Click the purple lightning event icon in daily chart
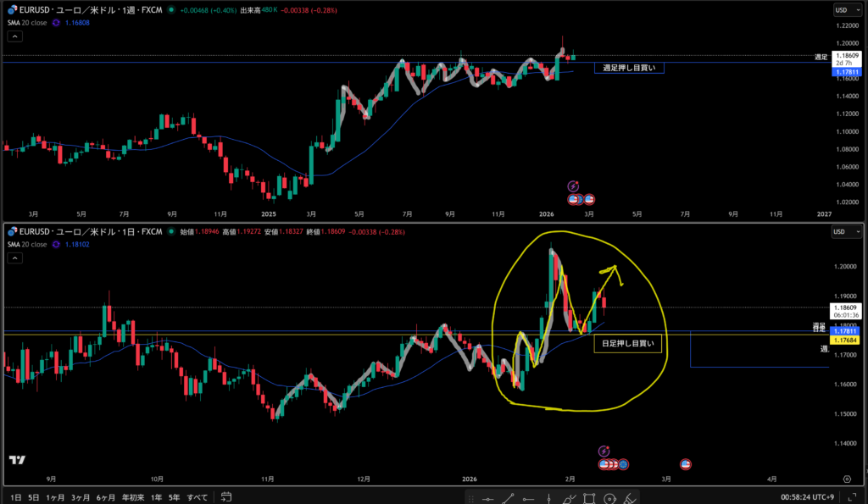Viewport: 868px width, 504px height. coord(604,451)
